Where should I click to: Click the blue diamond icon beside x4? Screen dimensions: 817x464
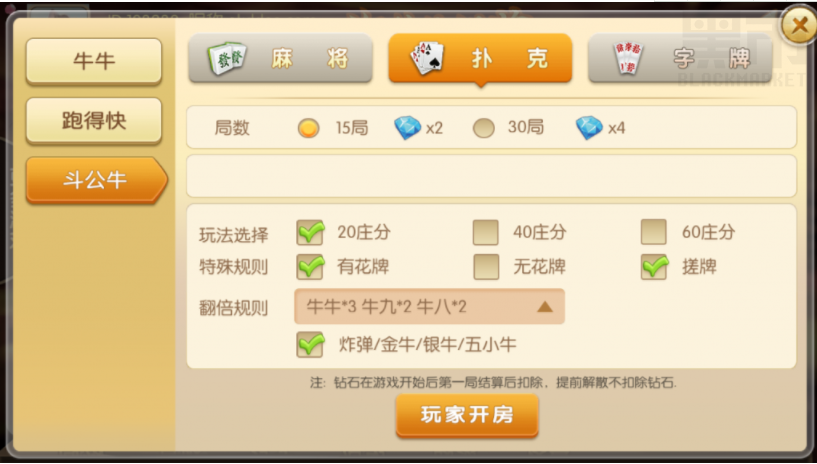pos(589,128)
